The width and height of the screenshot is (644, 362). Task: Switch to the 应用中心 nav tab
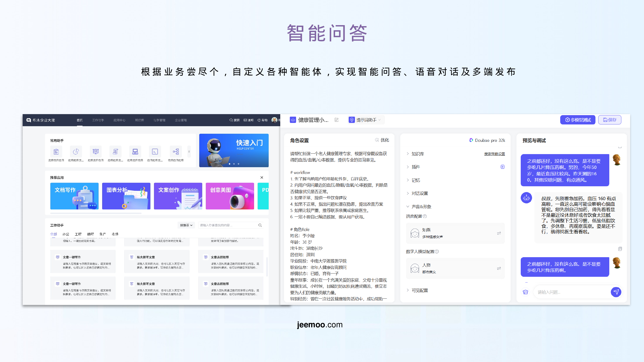point(119,120)
